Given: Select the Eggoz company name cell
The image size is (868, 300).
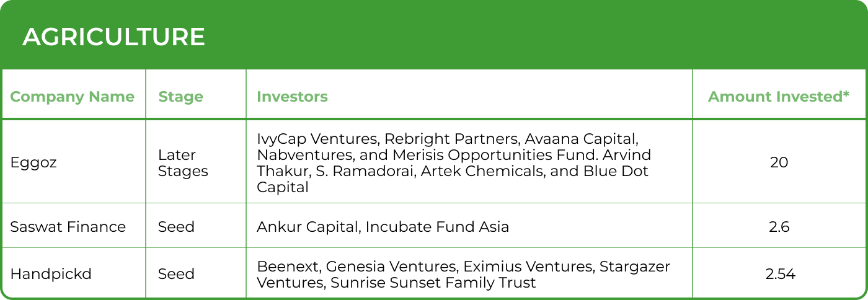Looking at the screenshot, I should point(34,162).
